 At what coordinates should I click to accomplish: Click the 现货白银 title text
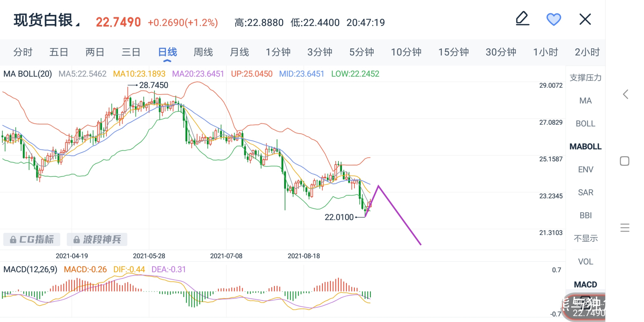pyautogui.click(x=43, y=20)
